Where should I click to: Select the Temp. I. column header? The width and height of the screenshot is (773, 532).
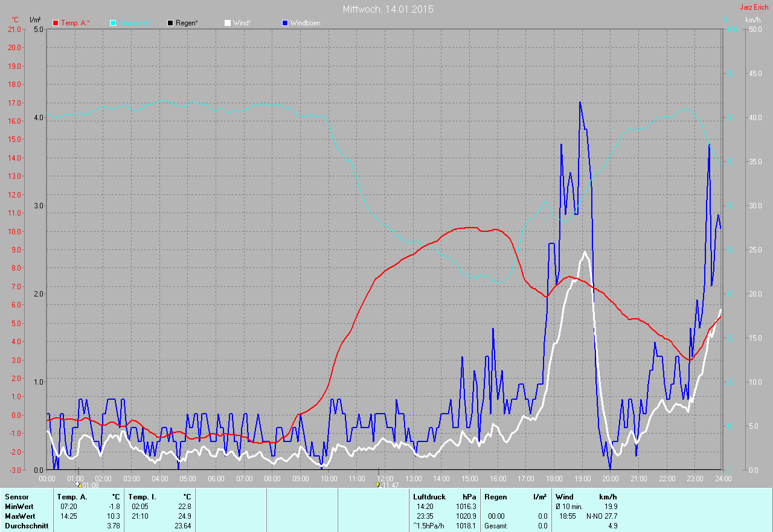[141, 497]
